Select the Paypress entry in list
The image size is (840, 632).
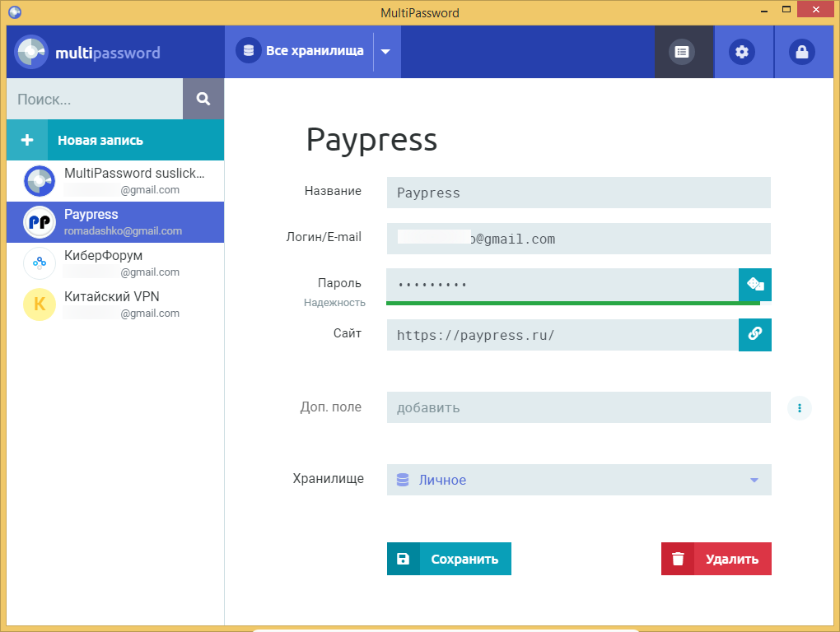pyautogui.click(x=115, y=222)
